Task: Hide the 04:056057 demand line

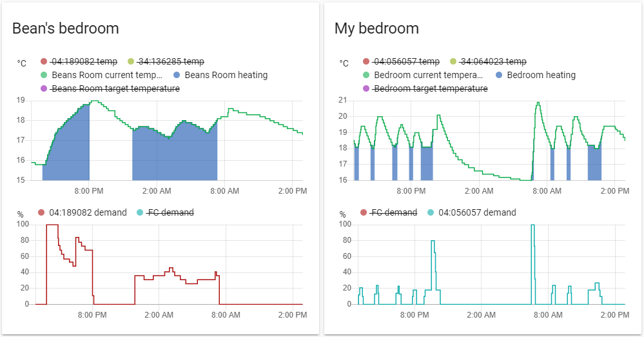Action: tap(477, 212)
